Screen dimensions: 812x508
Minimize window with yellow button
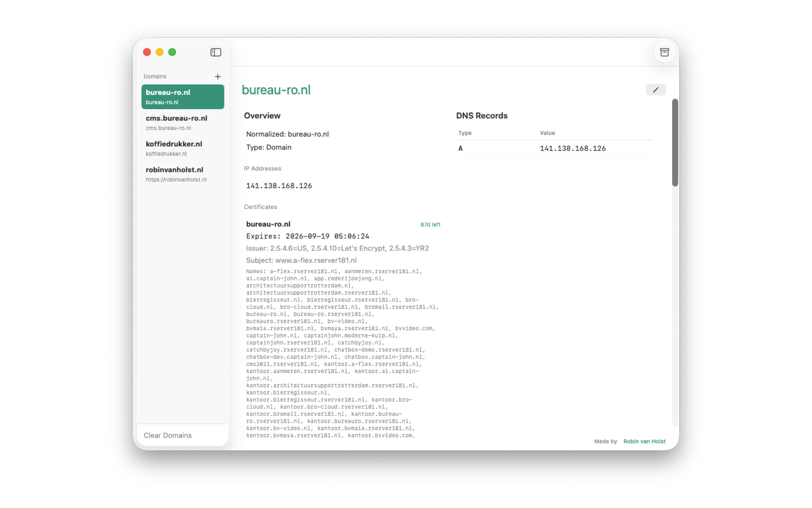click(x=159, y=52)
